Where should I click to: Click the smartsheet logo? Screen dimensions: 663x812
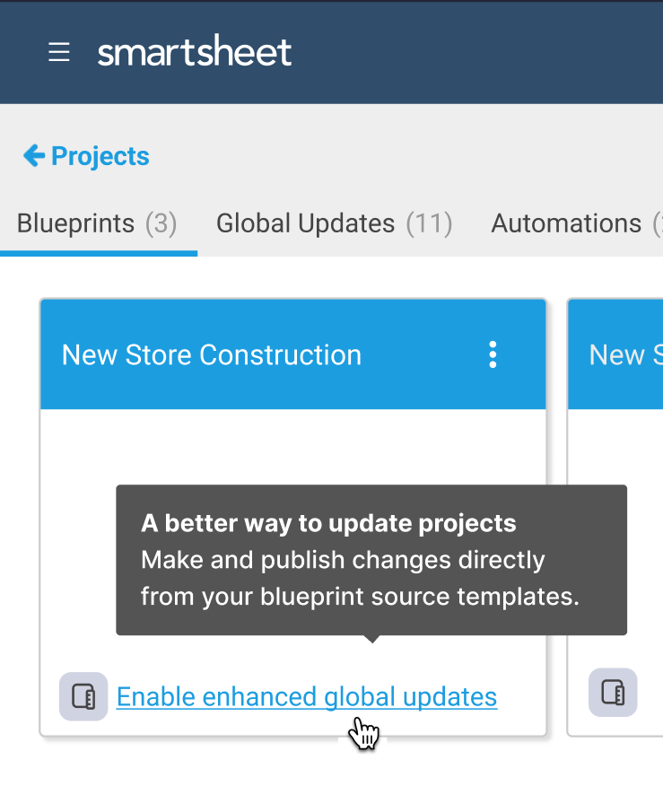click(x=195, y=53)
